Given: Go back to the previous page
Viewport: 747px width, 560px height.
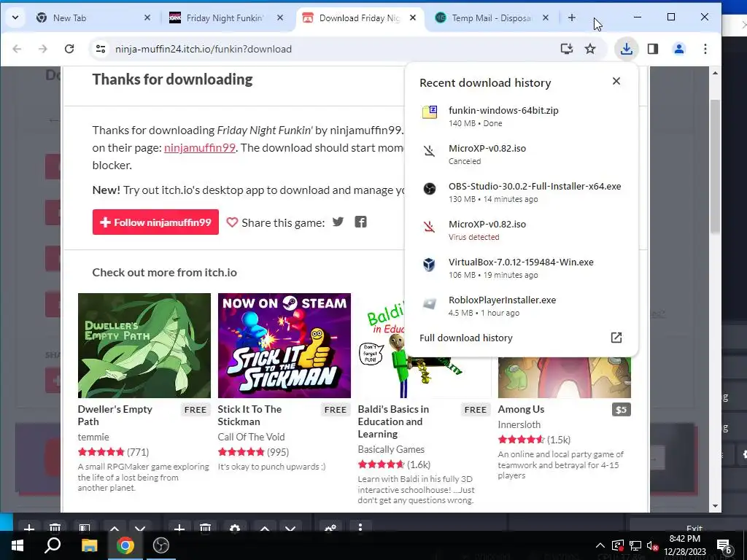Looking at the screenshot, I should 18,49.
